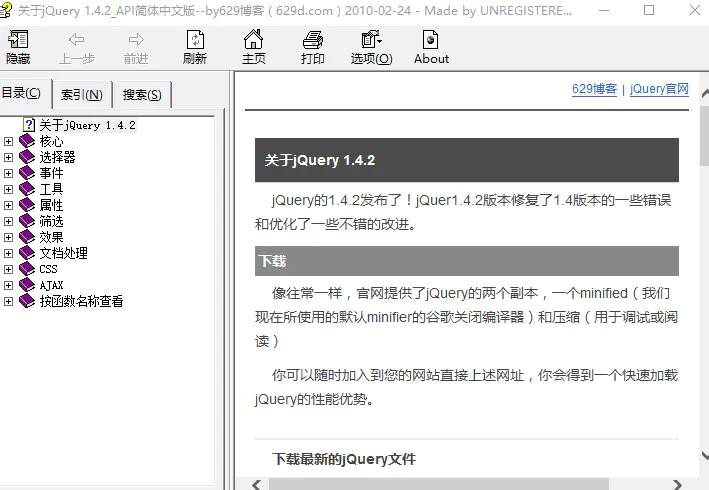Select 按函数名称查看 in the contents tree
The width and height of the screenshot is (709, 490).
[81, 301]
